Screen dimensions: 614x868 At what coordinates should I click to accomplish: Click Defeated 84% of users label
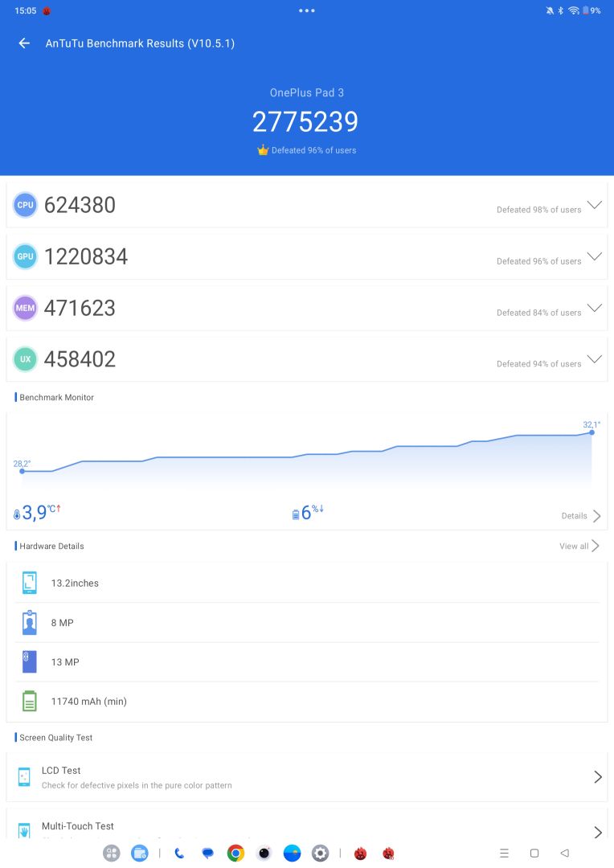[x=538, y=313]
